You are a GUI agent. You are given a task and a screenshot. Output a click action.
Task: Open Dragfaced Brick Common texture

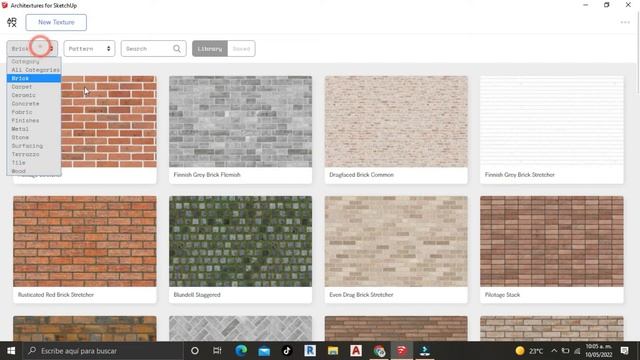[396, 129]
